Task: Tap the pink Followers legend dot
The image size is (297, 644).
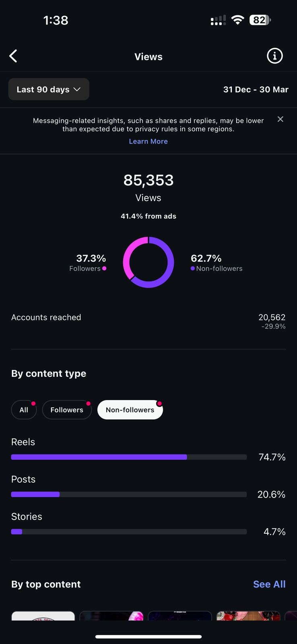Action: coord(104,268)
